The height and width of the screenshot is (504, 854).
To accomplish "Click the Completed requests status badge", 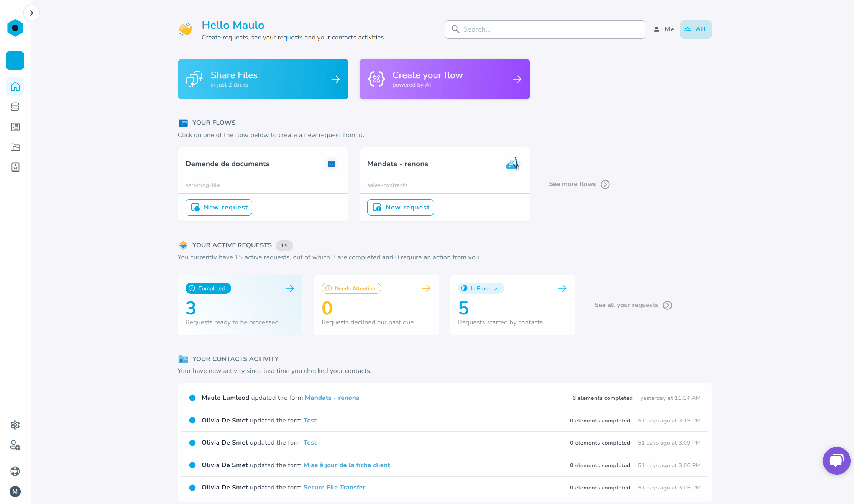I will coord(209,288).
